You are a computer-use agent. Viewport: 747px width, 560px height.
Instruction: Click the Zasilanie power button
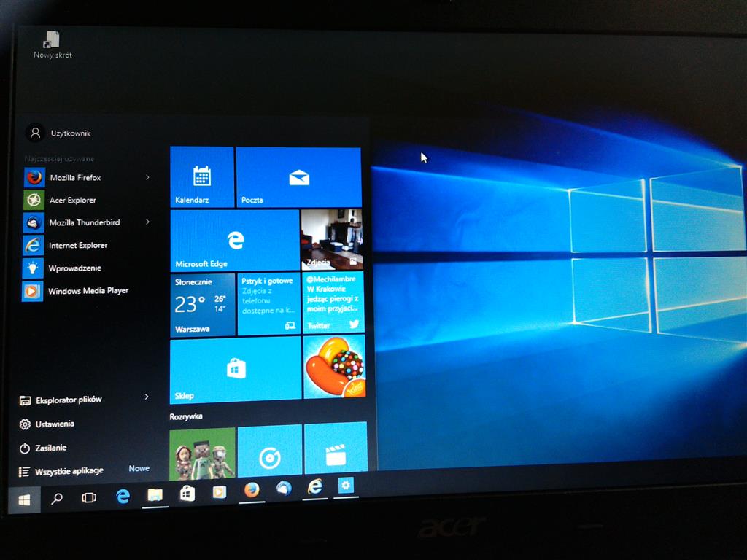tap(43, 448)
